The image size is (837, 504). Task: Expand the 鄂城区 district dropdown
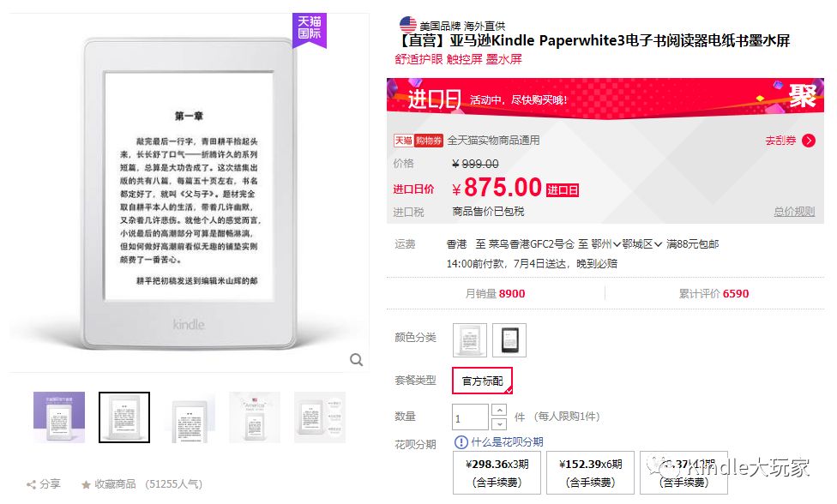coord(642,244)
